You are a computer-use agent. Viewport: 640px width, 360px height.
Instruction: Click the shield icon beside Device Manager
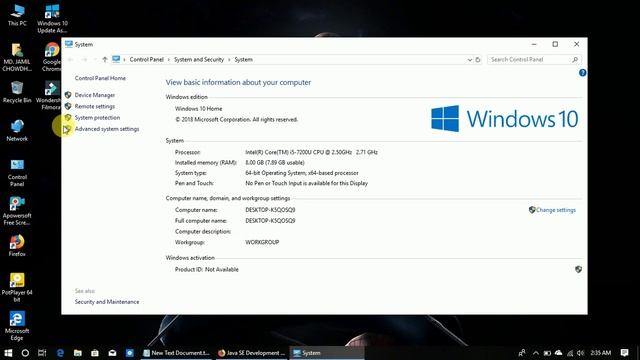68,95
